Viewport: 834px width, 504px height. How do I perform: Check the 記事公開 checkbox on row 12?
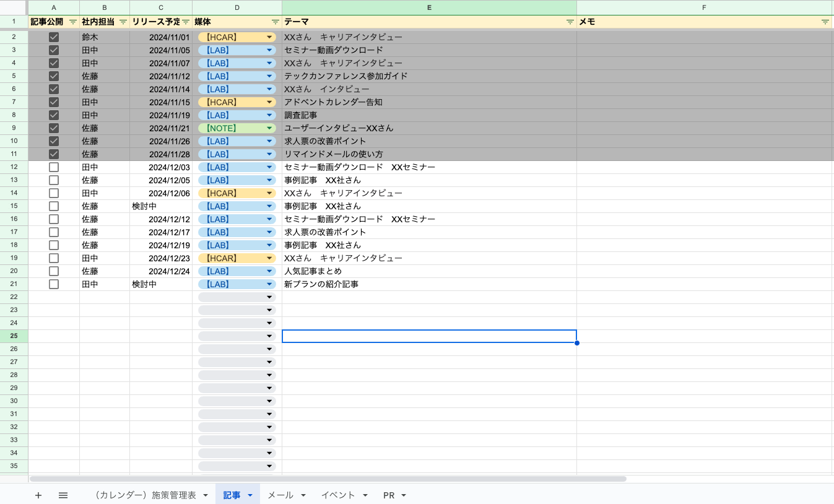click(53, 167)
